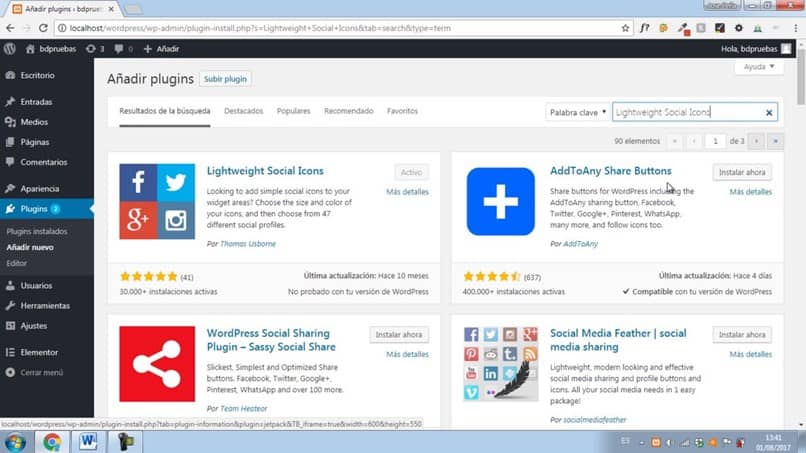Open the Añadir new content menu
Image resolution: width=806 pixels, height=453 pixels.
pyautogui.click(x=161, y=49)
